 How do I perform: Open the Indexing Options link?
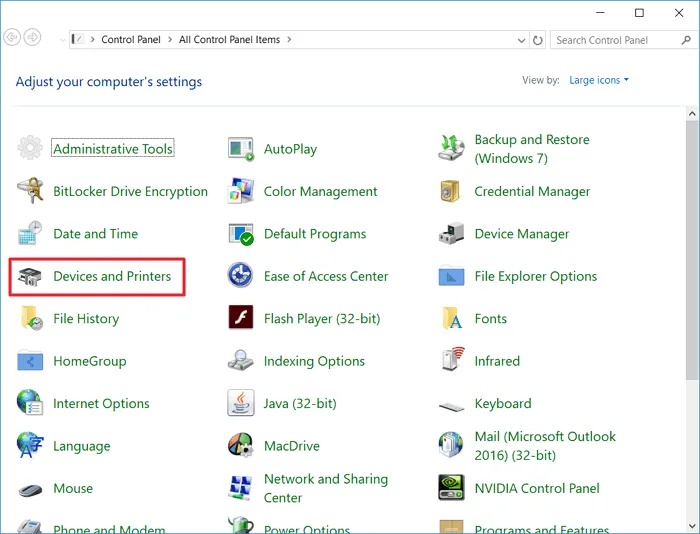(x=314, y=361)
